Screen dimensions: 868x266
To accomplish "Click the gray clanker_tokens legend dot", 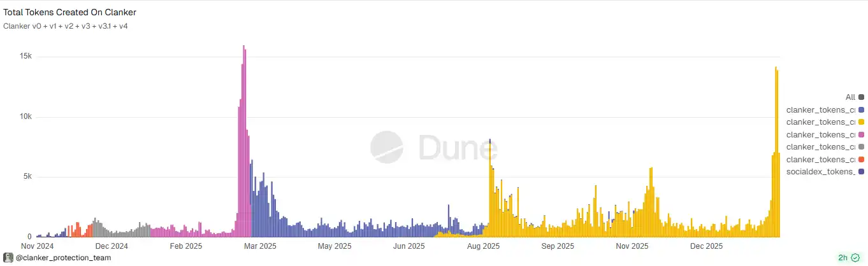I will click(x=861, y=147).
